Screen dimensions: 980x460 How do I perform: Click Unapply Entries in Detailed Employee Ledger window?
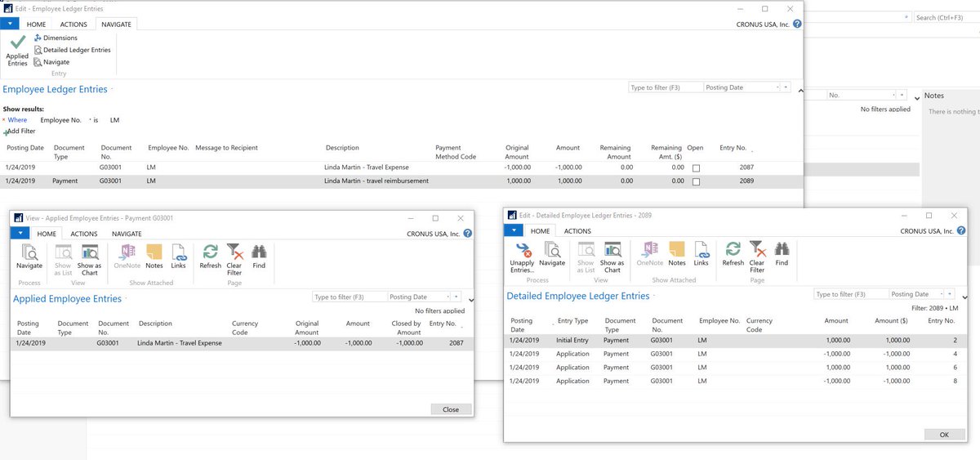522,256
